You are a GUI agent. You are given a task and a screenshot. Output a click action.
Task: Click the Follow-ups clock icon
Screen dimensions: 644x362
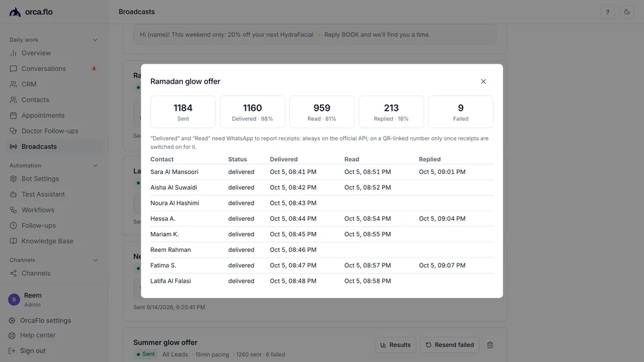click(14, 225)
